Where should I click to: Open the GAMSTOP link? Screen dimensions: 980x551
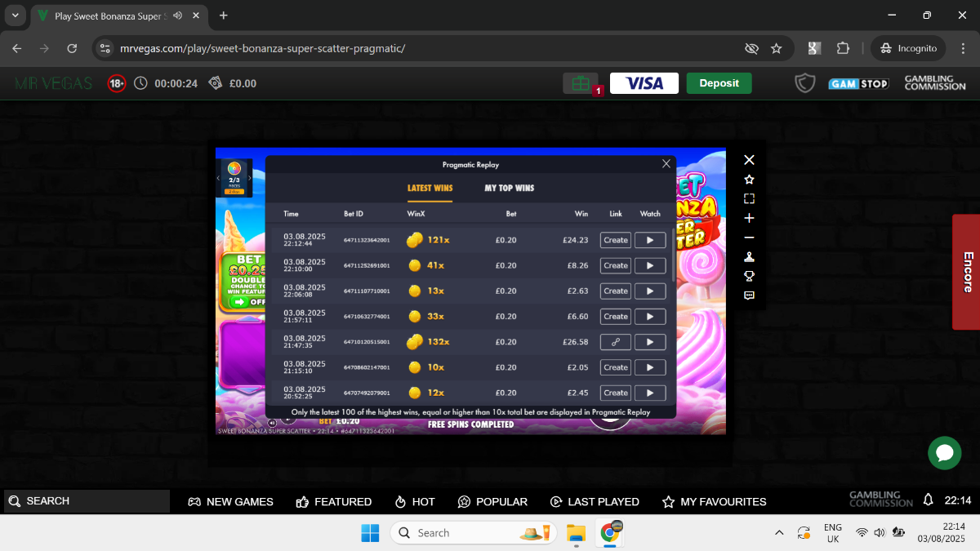(858, 83)
